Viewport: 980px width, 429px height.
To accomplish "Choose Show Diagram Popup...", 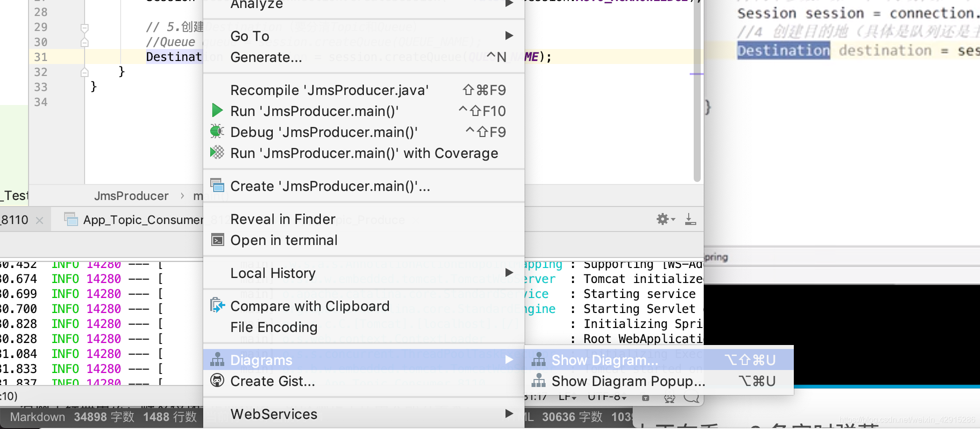I will click(659, 381).
